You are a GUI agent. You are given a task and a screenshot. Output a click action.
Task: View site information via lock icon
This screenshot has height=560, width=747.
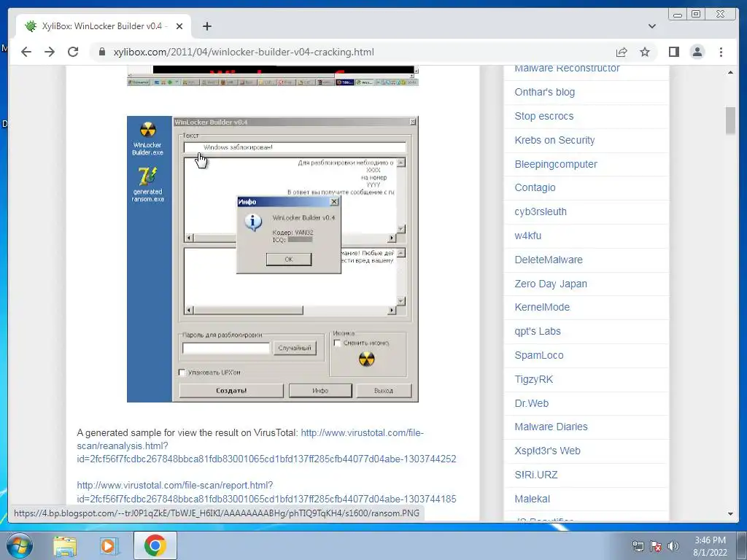point(102,52)
